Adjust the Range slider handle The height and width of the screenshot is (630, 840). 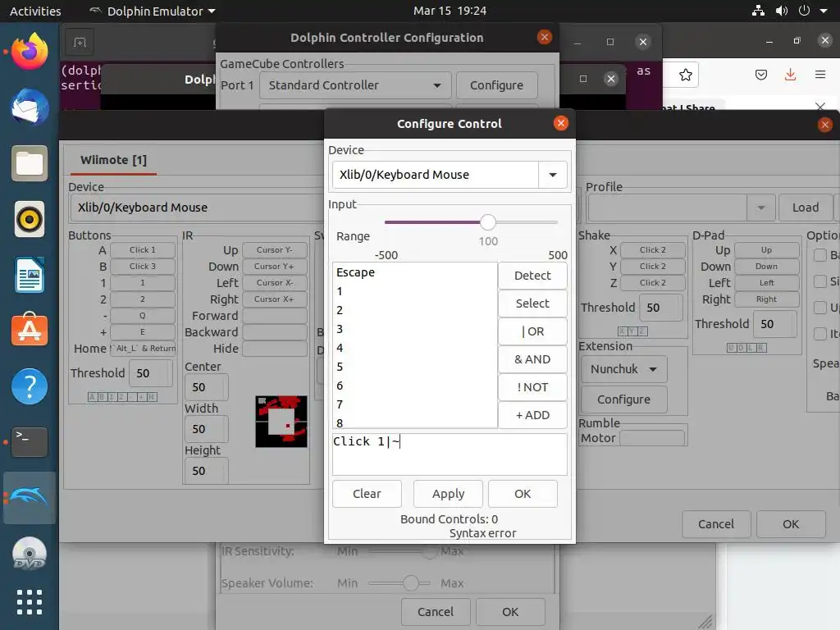pyautogui.click(x=487, y=221)
